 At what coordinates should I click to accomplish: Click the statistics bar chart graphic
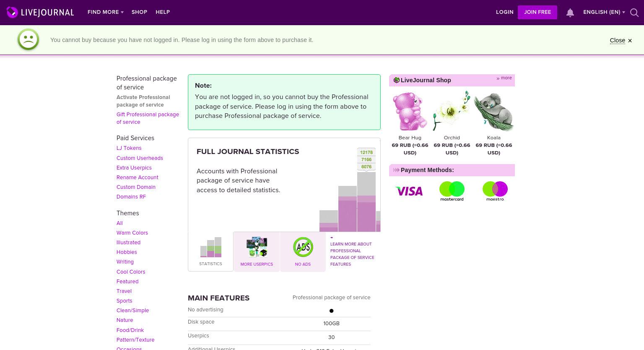350,190
